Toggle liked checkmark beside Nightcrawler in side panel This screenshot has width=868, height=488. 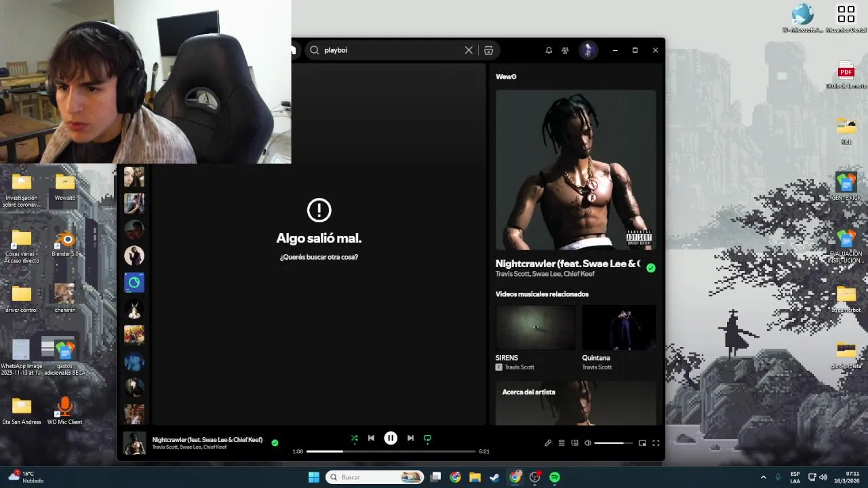click(x=651, y=268)
